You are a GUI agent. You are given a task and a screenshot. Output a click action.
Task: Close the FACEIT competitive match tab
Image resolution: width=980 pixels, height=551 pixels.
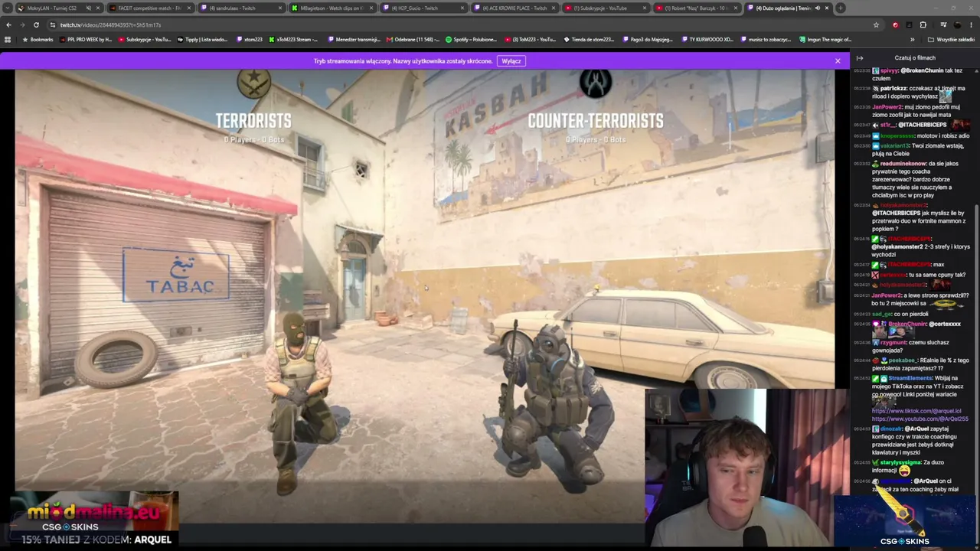(x=190, y=8)
